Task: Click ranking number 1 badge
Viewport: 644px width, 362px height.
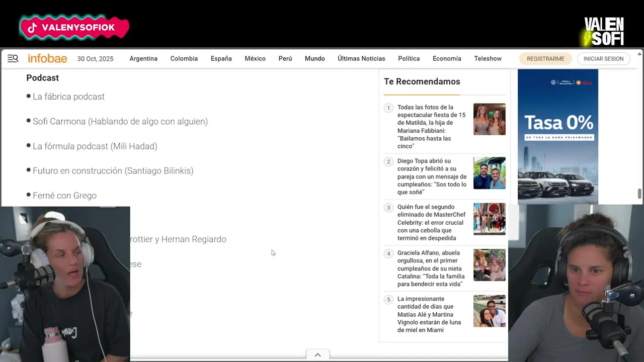Action: [x=388, y=108]
